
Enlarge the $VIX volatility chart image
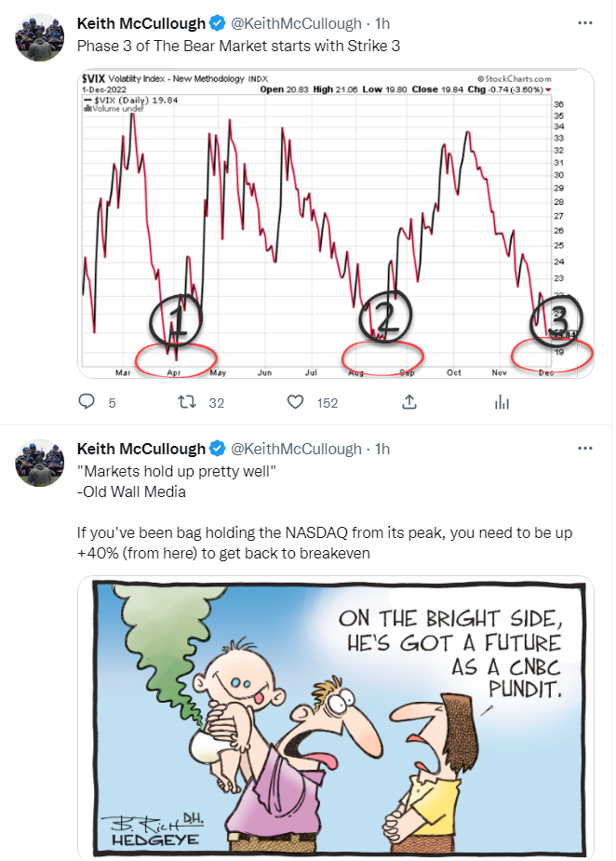point(335,223)
